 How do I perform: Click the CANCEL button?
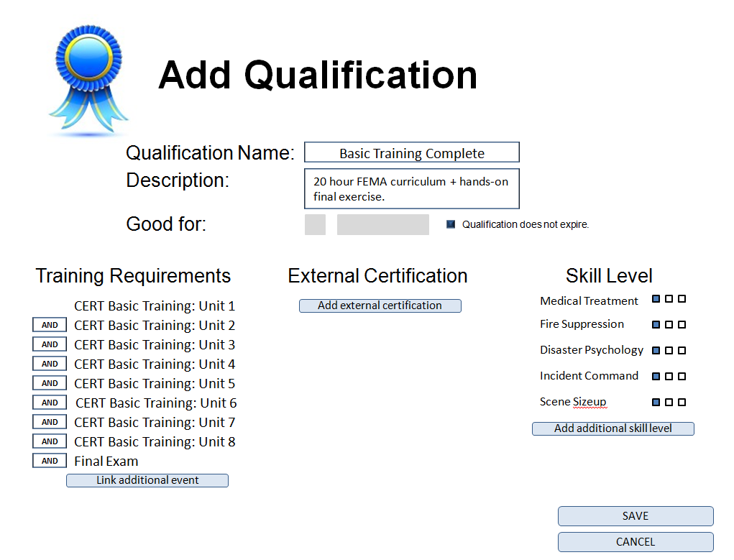coord(636,542)
